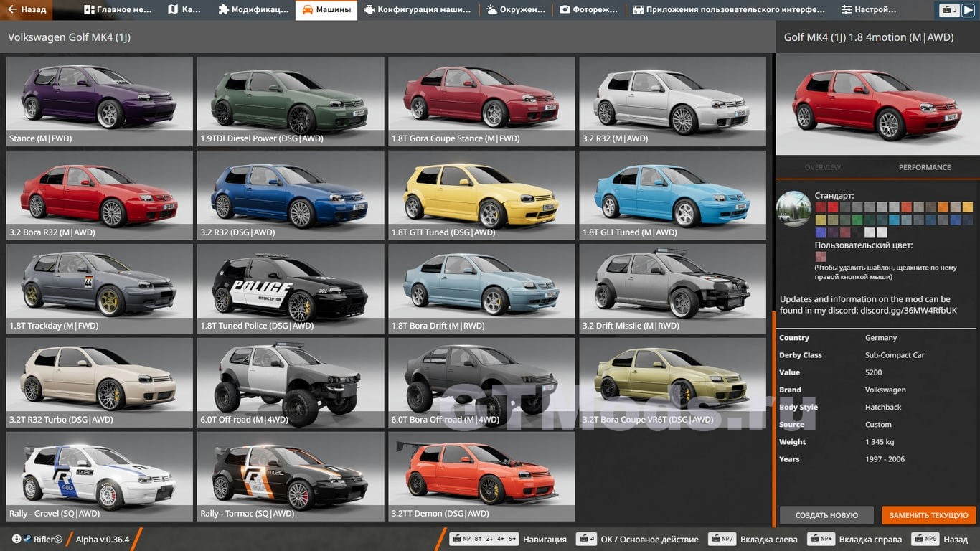980x551 pixels.
Task: Select the 1.8T Trackday (M|FWD) race car
Action: point(100,288)
